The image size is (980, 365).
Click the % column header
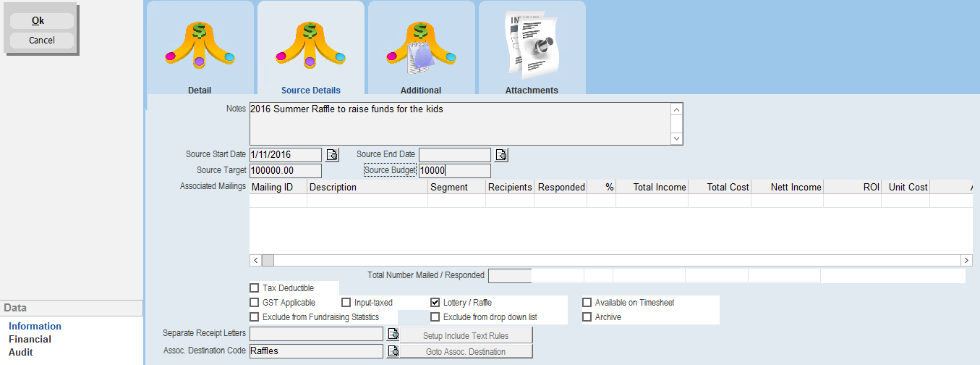pos(602,187)
